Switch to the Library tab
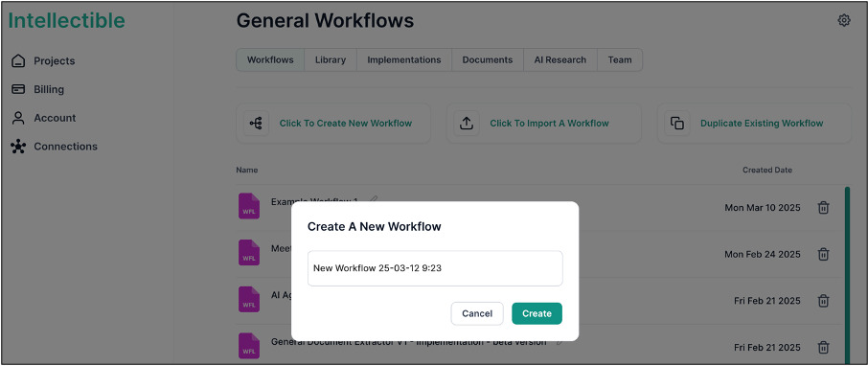This screenshot has width=868, height=366. pyautogui.click(x=331, y=59)
